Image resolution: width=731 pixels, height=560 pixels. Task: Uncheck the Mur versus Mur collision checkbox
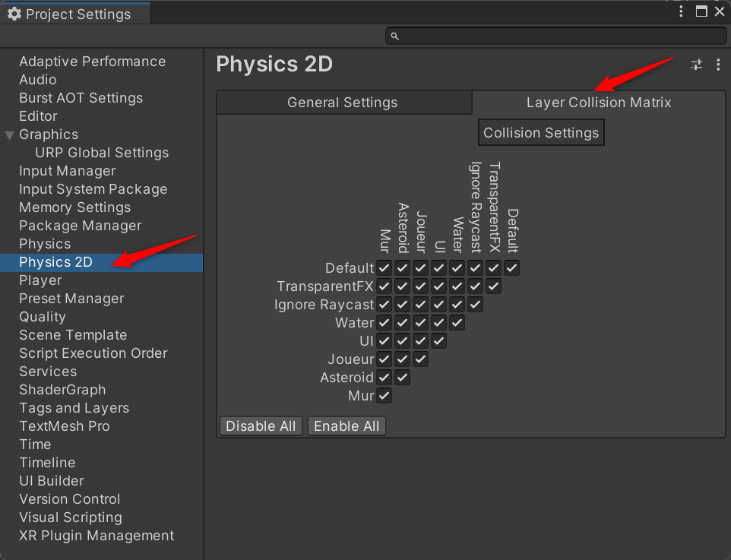pyautogui.click(x=384, y=395)
